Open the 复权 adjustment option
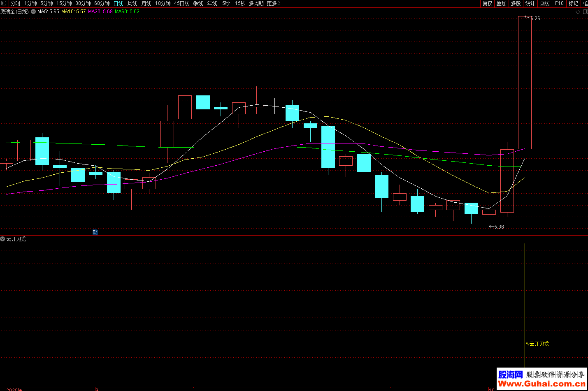 click(487, 3)
